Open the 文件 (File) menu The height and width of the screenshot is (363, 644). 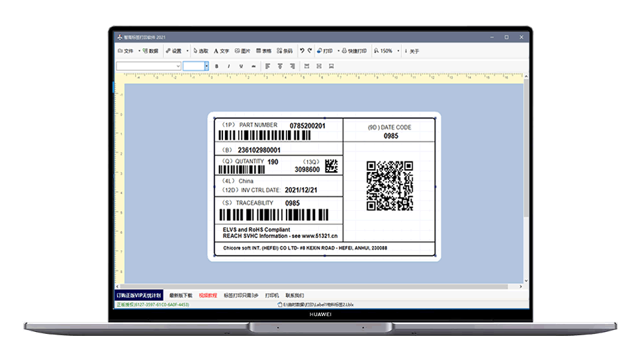point(126,51)
